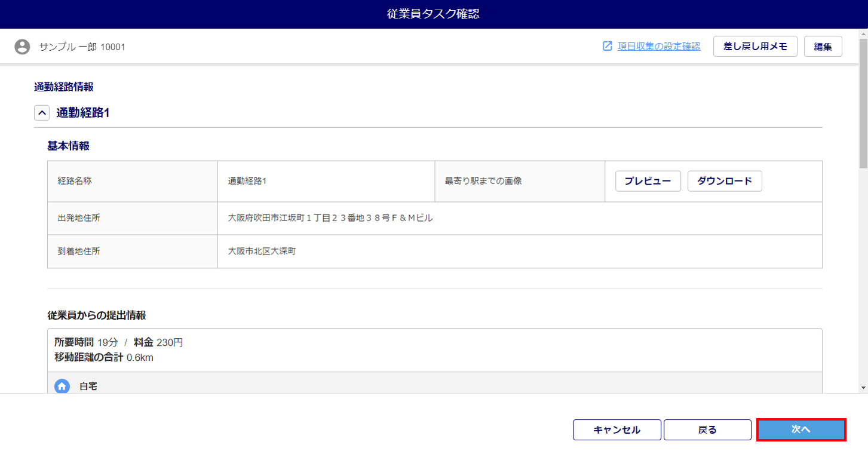The image size is (868, 457).
Task: Click the 出発地住所 label cell
Action: tap(133, 218)
